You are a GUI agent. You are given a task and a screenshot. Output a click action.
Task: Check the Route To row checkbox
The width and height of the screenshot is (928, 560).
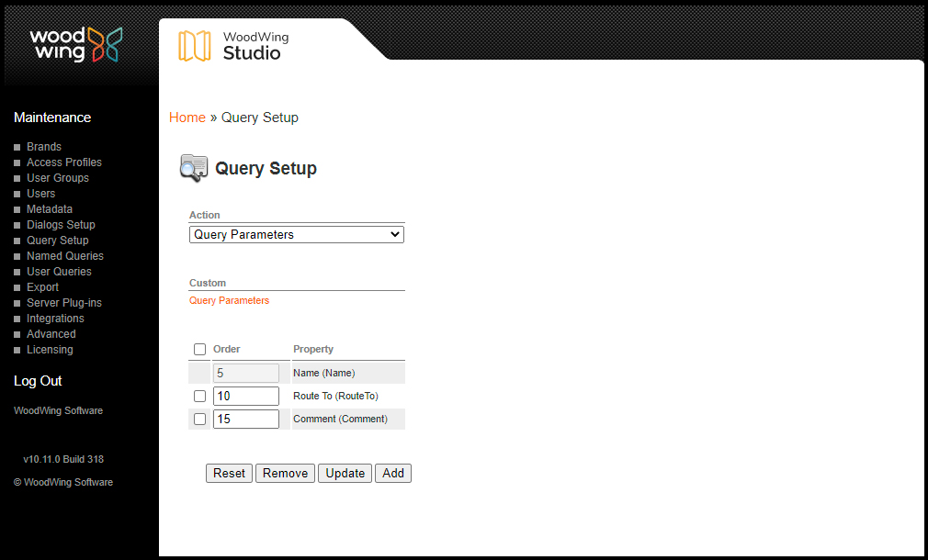[x=199, y=396]
